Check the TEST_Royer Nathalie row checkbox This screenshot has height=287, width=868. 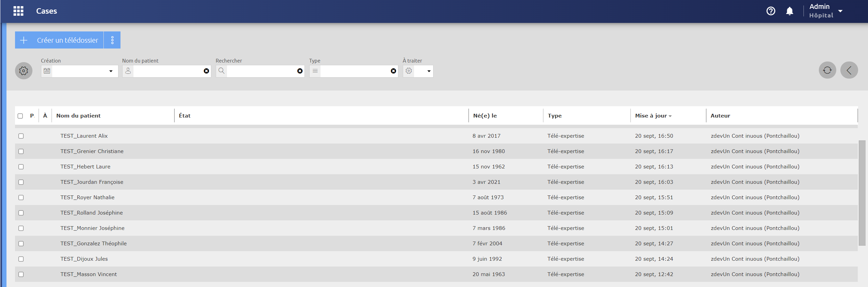tap(21, 197)
